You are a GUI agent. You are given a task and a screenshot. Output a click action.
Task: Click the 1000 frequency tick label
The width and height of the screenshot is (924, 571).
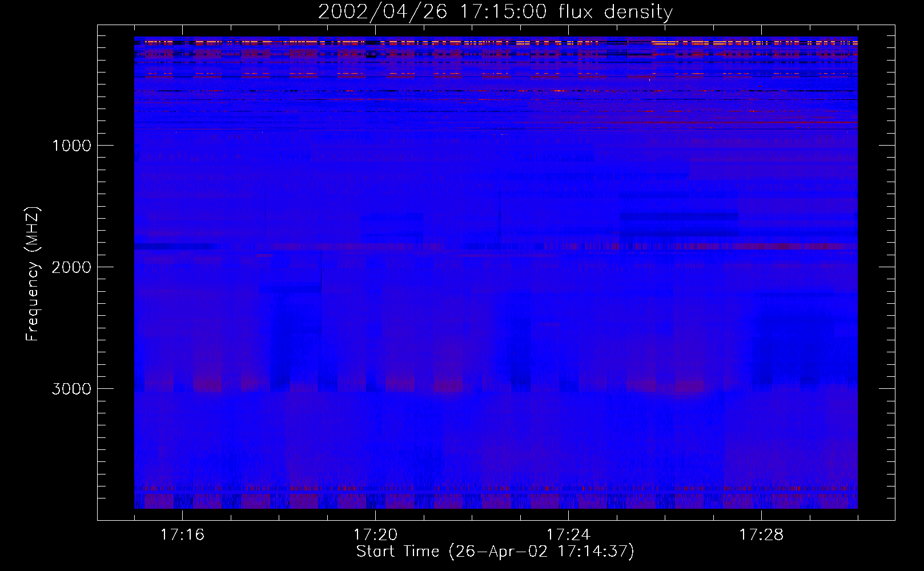coord(72,146)
